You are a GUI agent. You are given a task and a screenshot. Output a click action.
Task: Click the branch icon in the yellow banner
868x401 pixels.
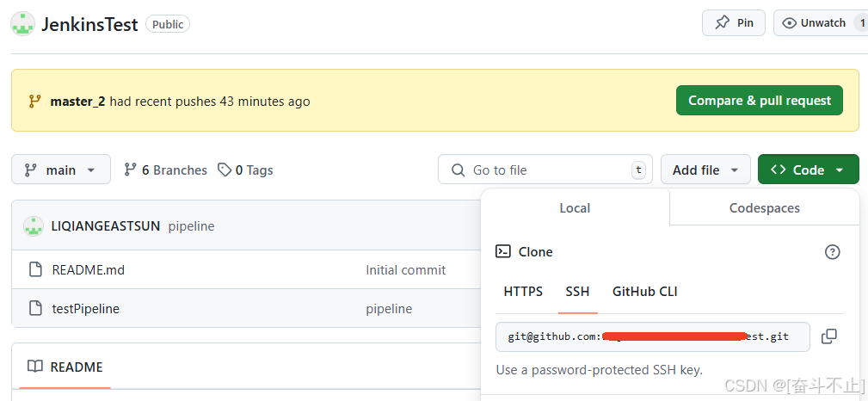[x=35, y=102]
